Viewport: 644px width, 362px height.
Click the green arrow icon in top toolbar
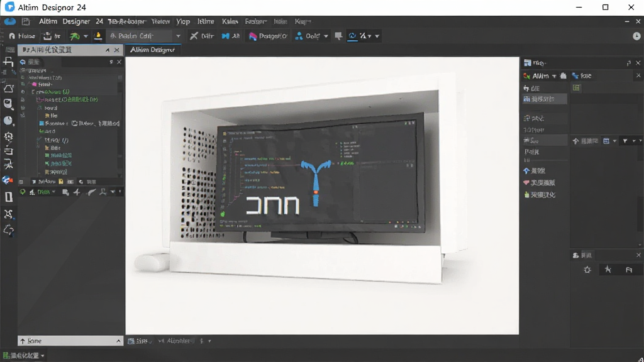coord(74,36)
